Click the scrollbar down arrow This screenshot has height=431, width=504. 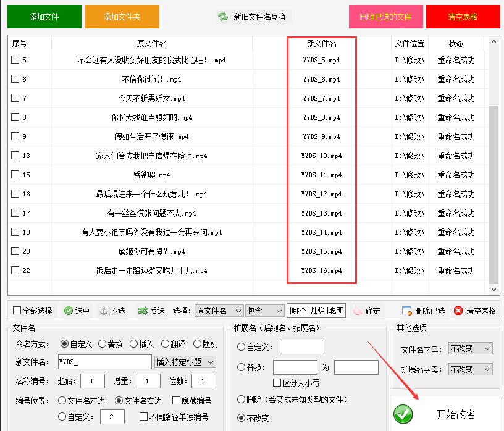pos(493,289)
